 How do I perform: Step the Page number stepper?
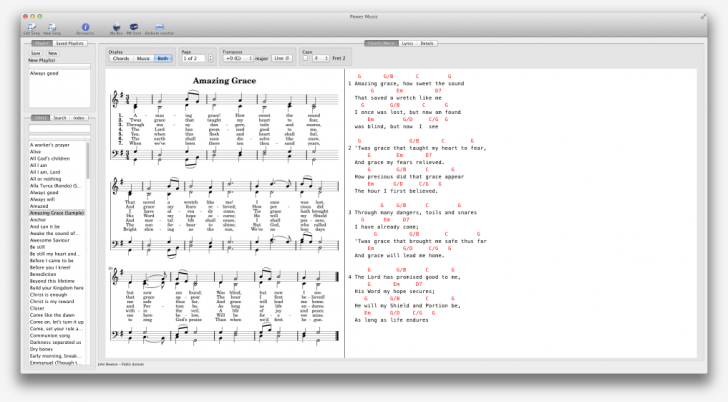click(210, 58)
